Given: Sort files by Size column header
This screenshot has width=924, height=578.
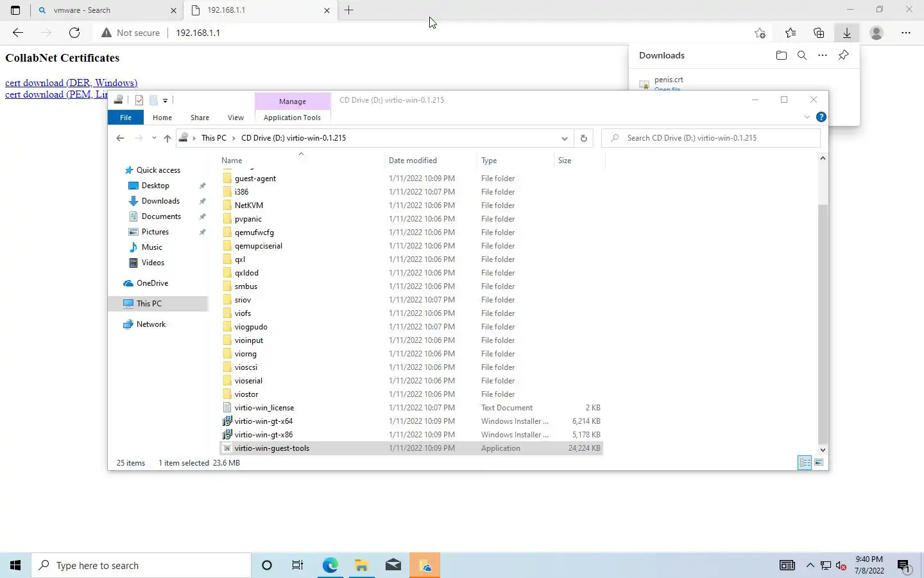Looking at the screenshot, I should pos(565,161).
